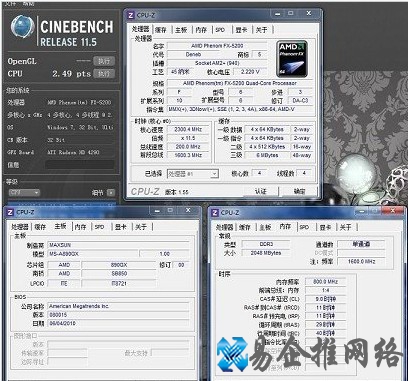Click the instruction set field listing MMX(+), 3DNow!
The width and height of the screenshot is (408, 381).
click(x=240, y=109)
